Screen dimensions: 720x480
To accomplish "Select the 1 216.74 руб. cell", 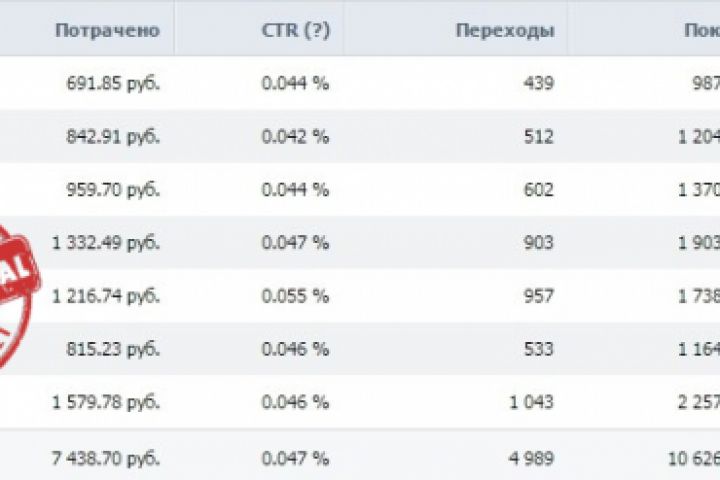I will click(x=107, y=296).
